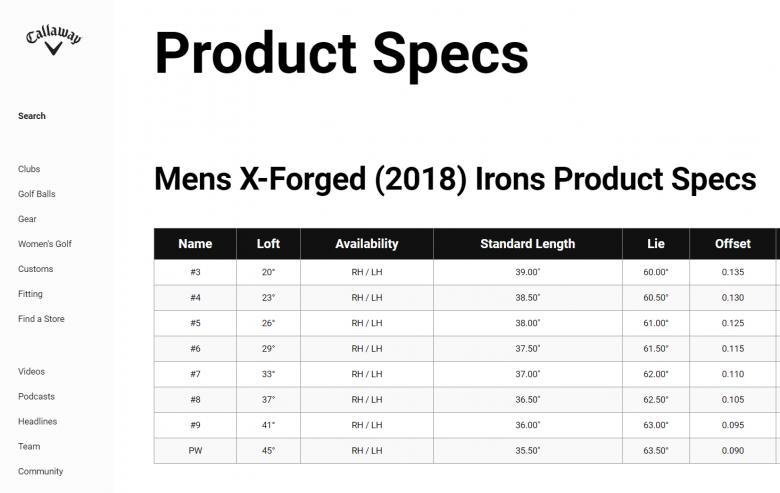
Task: Select Golf Balls in sidebar
Action: tap(37, 194)
